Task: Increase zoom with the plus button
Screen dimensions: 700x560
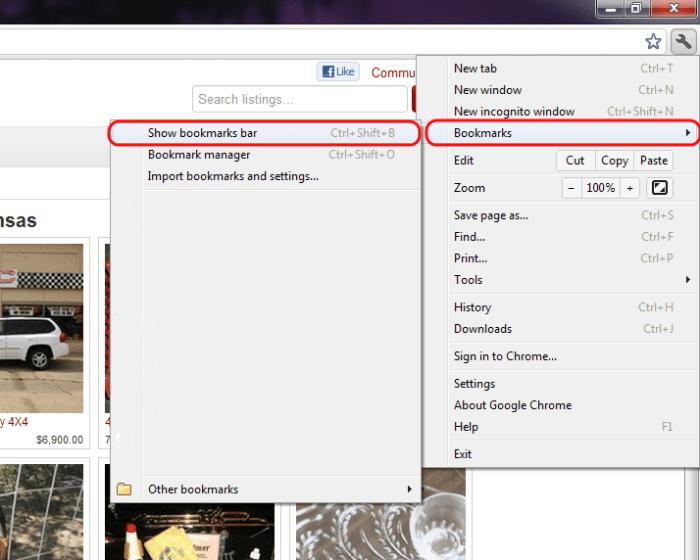Action: (x=630, y=188)
